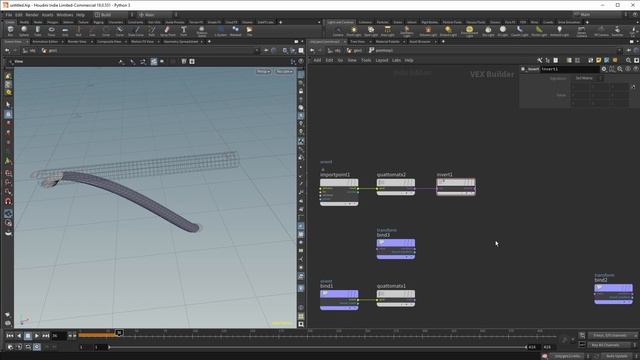Click the current frame number field
640x360 pixels.
tap(58, 336)
